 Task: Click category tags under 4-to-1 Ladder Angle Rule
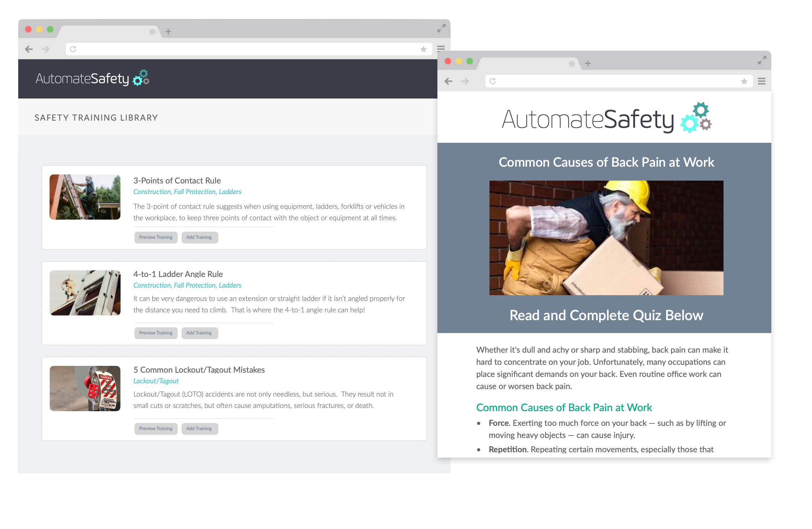tap(187, 285)
